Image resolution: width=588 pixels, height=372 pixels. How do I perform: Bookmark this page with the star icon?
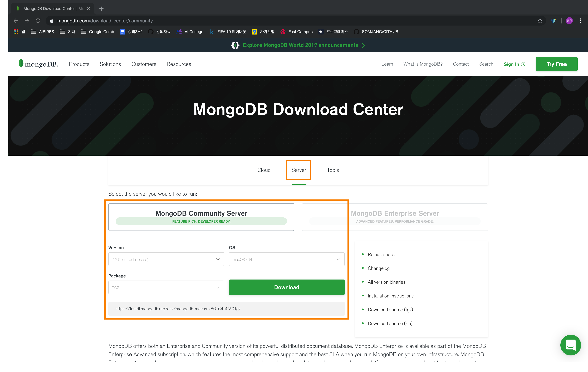[540, 21]
